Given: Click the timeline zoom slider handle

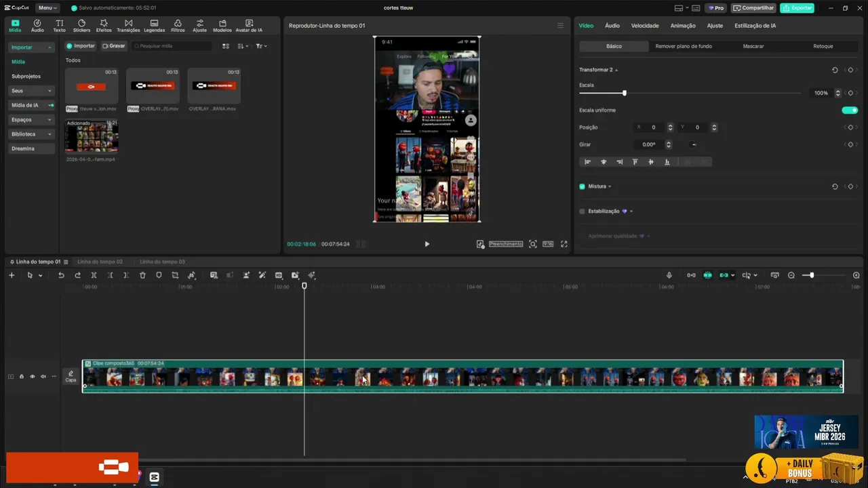Looking at the screenshot, I should tap(812, 275).
